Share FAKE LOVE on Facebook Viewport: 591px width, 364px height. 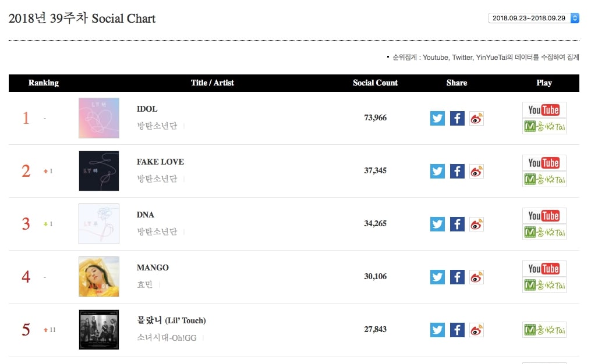point(457,172)
